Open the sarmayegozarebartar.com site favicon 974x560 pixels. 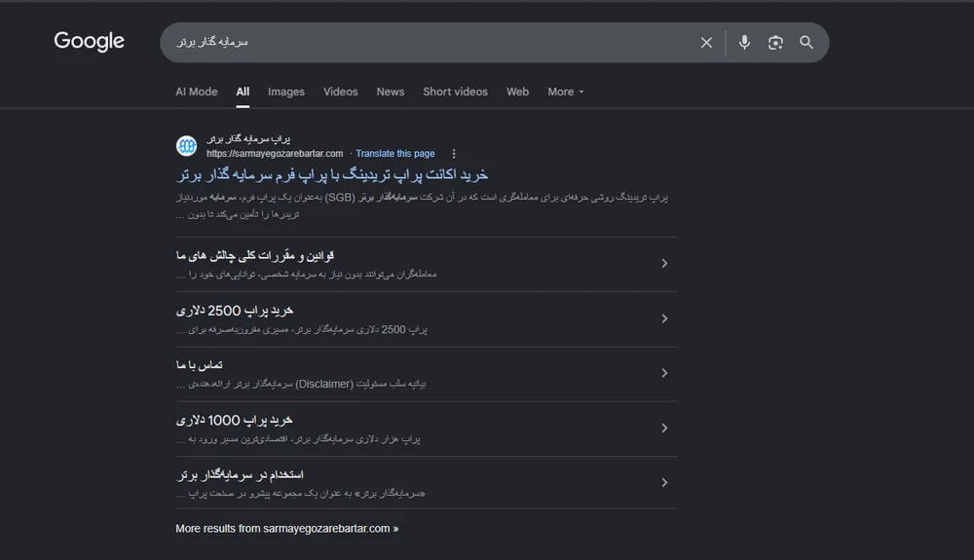186,146
